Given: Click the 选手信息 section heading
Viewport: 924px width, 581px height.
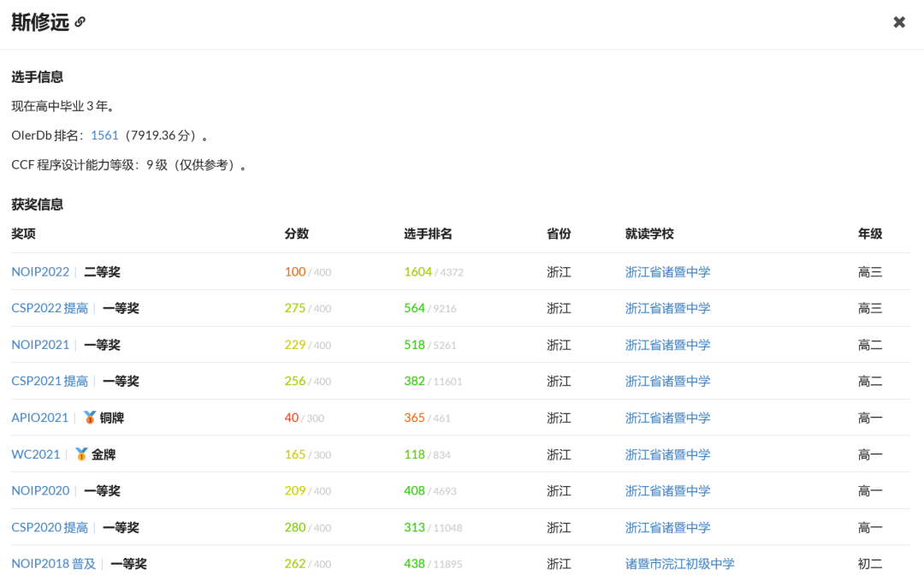Looking at the screenshot, I should tap(37, 77).
